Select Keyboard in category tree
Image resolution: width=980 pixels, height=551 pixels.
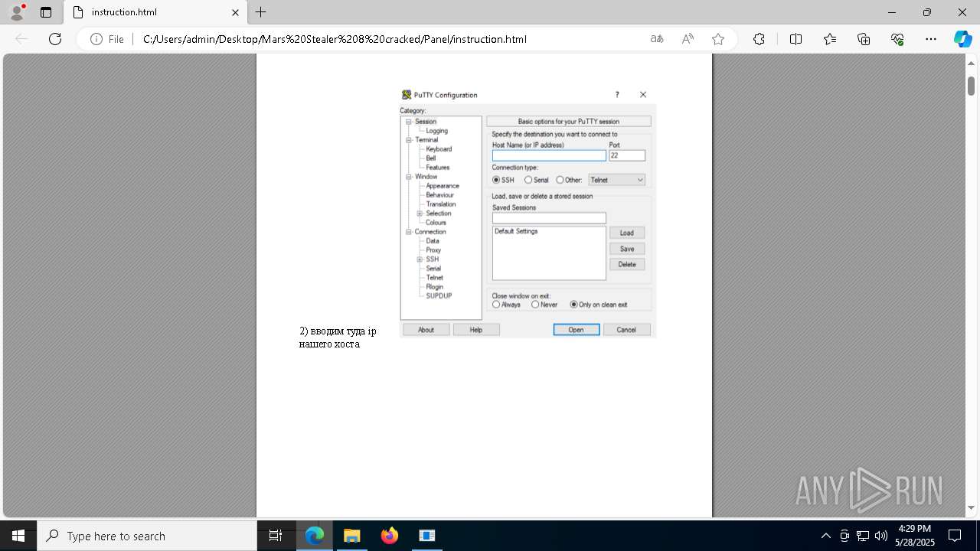pyautogui.click(x=439, y=149)
